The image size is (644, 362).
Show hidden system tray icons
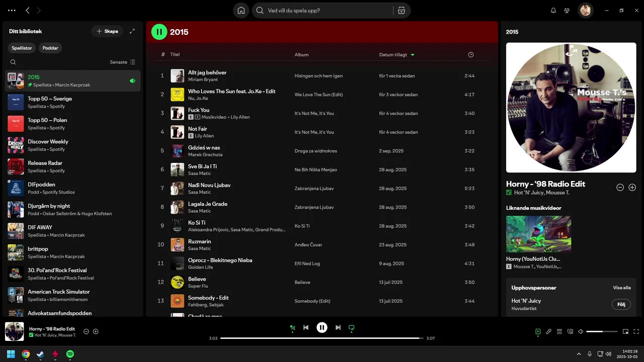coord(579,354)
